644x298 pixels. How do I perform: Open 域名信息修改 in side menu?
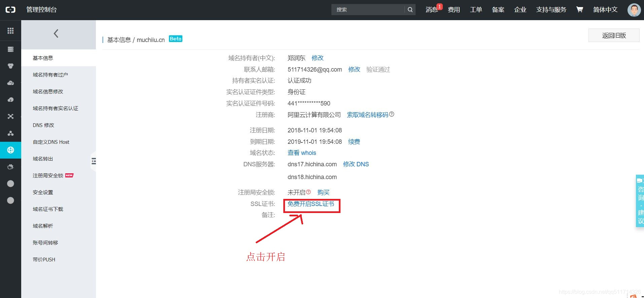coord(59,91)
